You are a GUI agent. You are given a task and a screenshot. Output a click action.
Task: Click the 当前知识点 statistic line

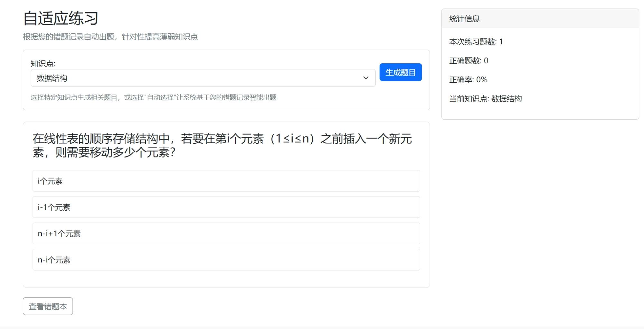(485, 99)
